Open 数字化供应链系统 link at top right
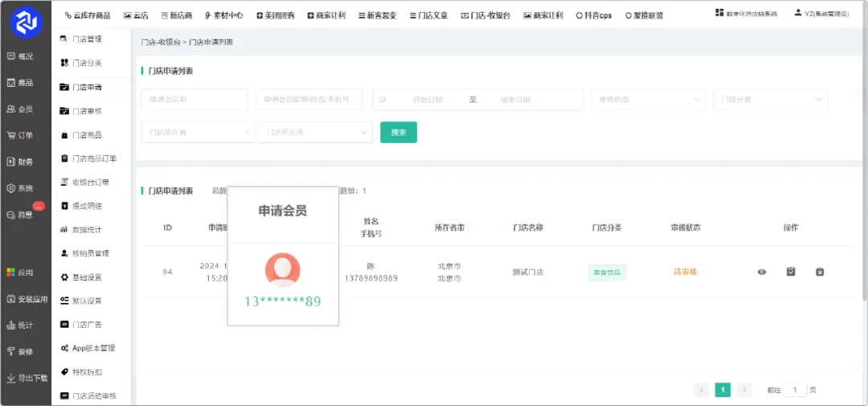The height and width of the screenshot is (406, 868). (746, 14)
